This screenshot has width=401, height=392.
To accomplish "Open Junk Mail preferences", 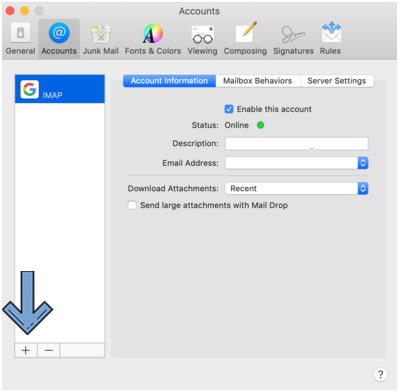I will click(101, 39).
